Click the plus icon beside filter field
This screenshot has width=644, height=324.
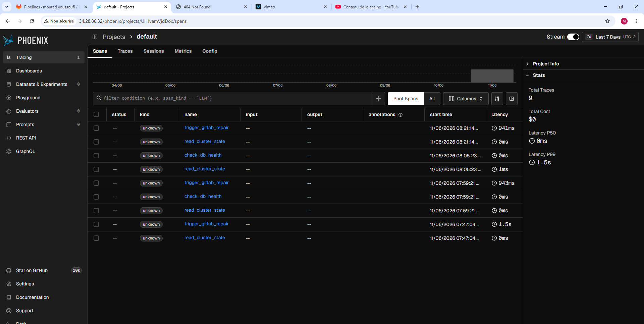pyautogui.click(x=378, y=99)
